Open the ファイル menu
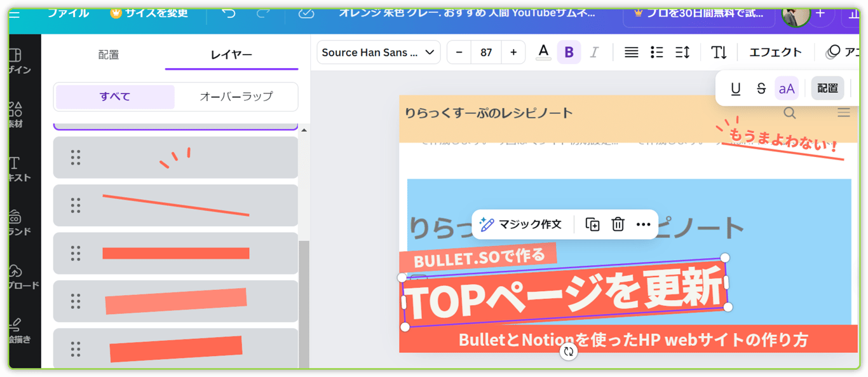The image size is (868, 377). point(68,13)
